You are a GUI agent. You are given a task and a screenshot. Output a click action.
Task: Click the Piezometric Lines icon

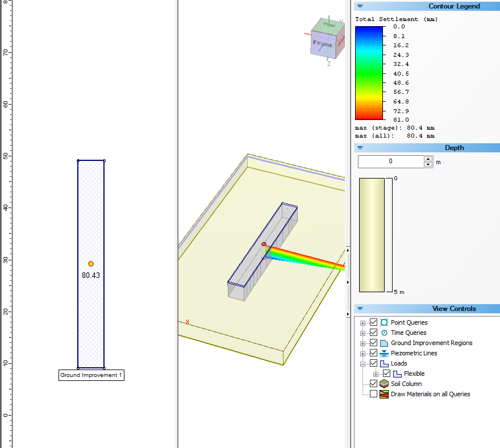(x=384, y=353)
